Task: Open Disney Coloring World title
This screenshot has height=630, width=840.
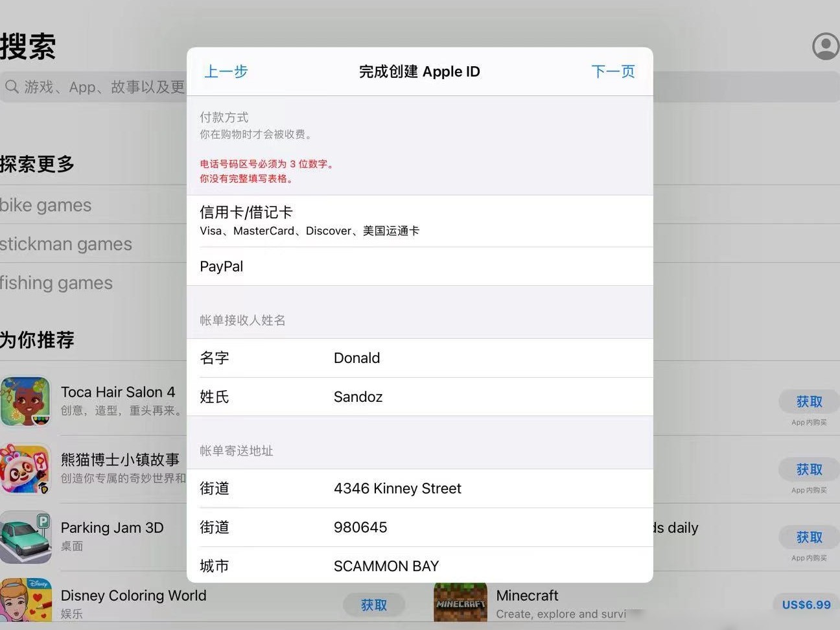Action: pyautogui.click(x=134, y=595)
